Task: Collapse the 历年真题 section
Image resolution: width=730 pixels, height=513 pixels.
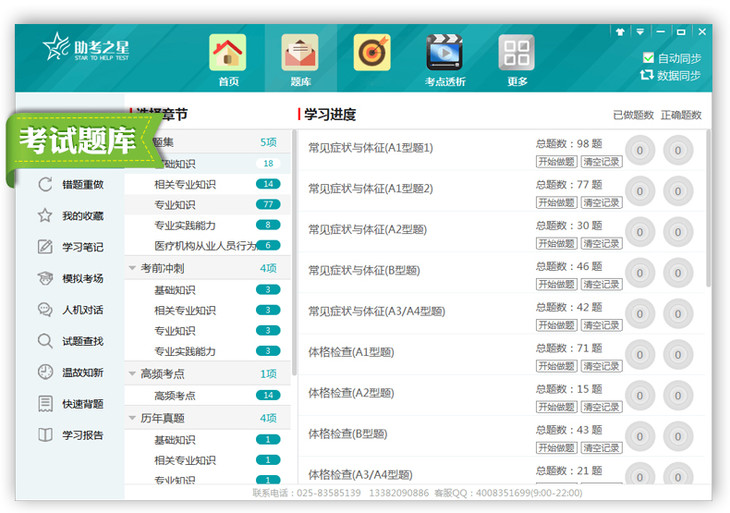Action: [132, 418]
